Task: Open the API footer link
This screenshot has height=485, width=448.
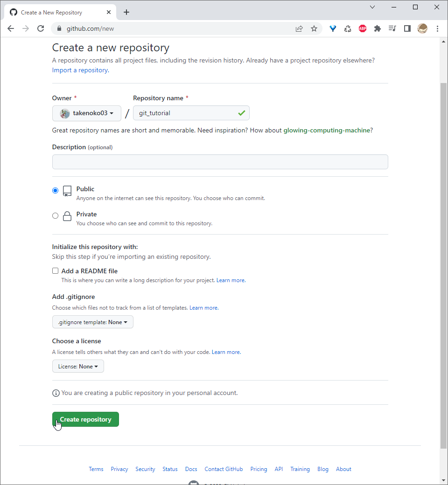Action: click(x=279, y=469)
